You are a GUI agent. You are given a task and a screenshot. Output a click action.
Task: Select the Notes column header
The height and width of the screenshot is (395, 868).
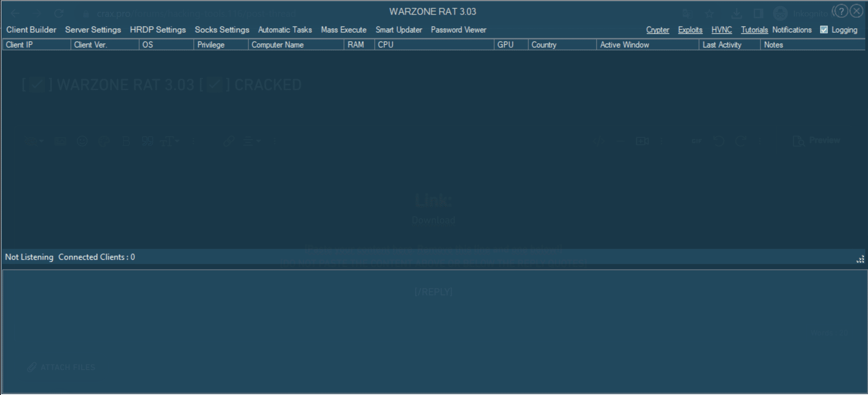[812, 45]
